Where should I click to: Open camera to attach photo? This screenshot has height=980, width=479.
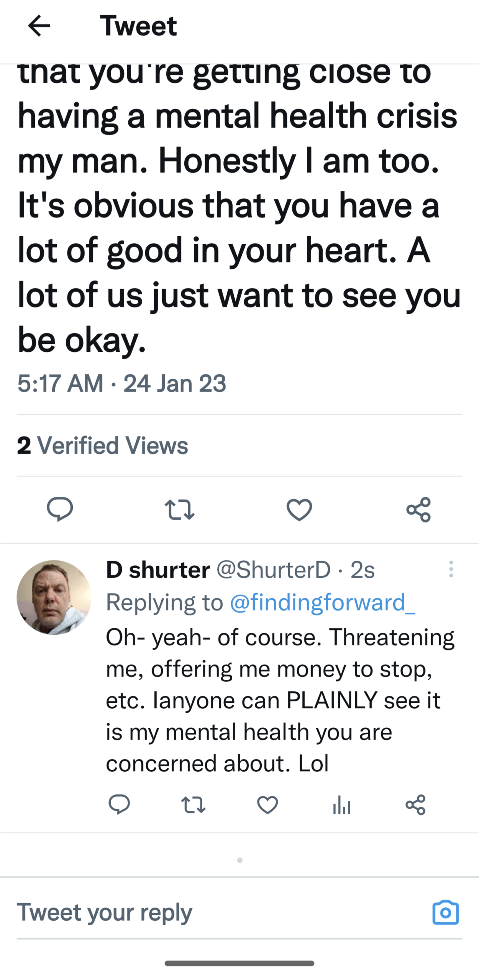[445, 913]
